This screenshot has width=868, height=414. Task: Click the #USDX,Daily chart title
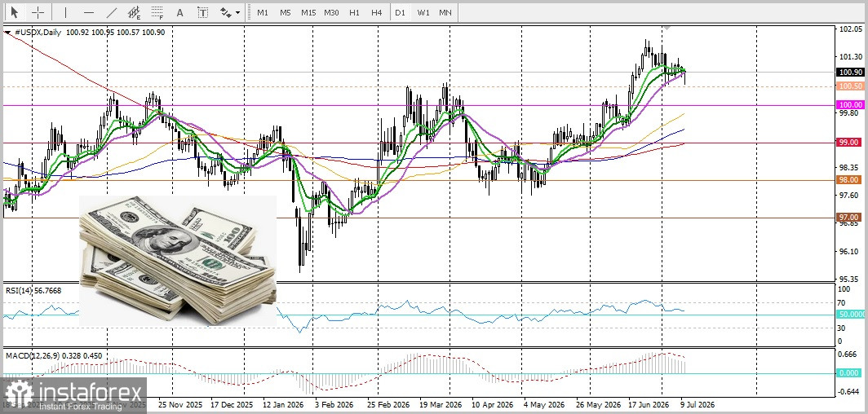[x=38, y=33]
